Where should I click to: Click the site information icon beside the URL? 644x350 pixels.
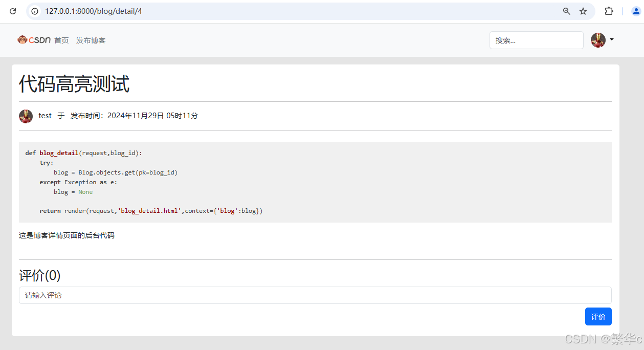(x=34, y=11)
